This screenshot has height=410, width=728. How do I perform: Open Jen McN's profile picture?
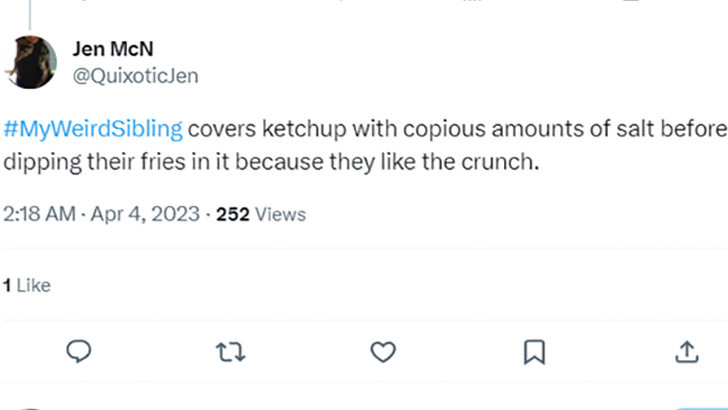pos(31,62)
